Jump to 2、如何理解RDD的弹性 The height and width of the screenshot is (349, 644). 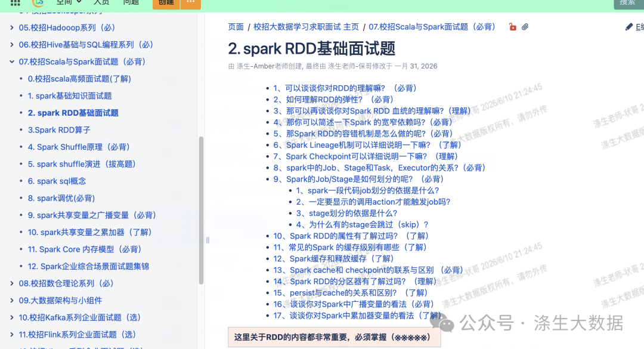pos(333,100)
